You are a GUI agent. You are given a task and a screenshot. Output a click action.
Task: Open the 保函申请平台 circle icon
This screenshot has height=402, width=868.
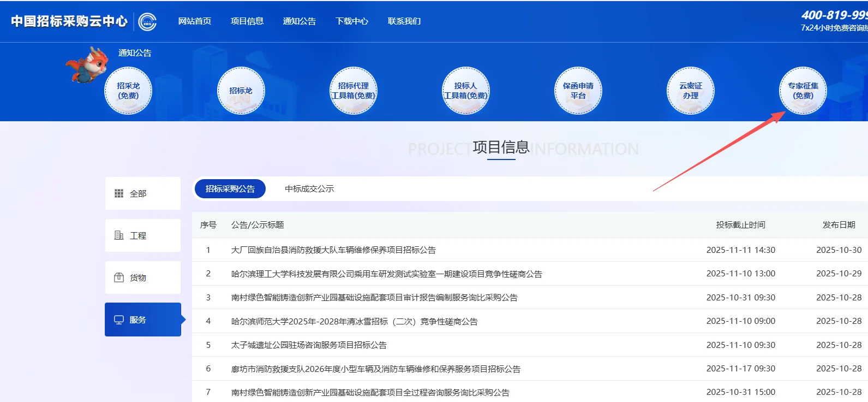pos(578,91)
